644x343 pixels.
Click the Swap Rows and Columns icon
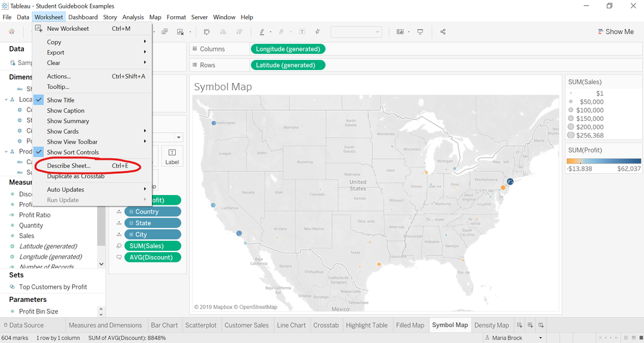tap(207, 32)
